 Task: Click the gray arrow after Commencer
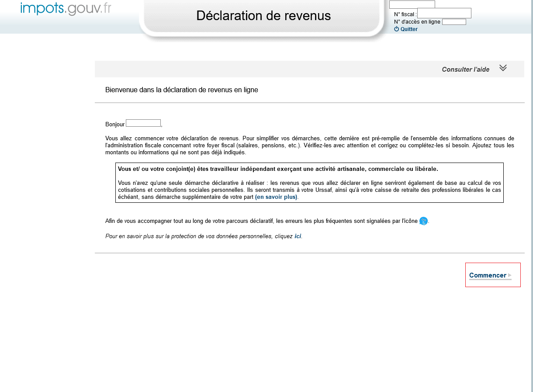510,275
